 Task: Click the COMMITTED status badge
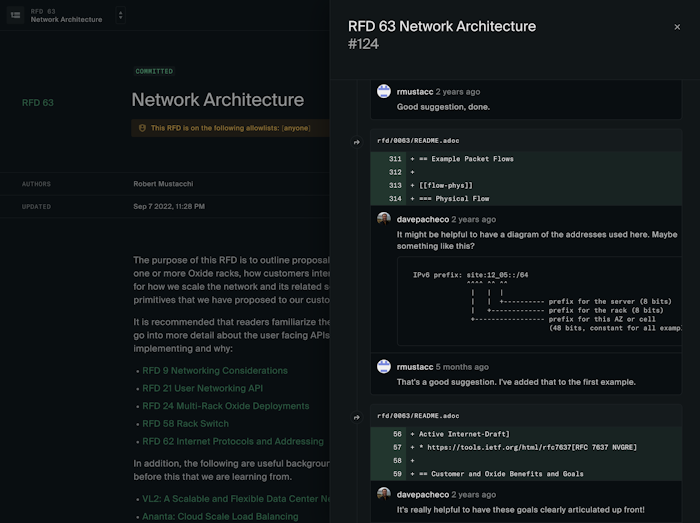click(155, 72)
